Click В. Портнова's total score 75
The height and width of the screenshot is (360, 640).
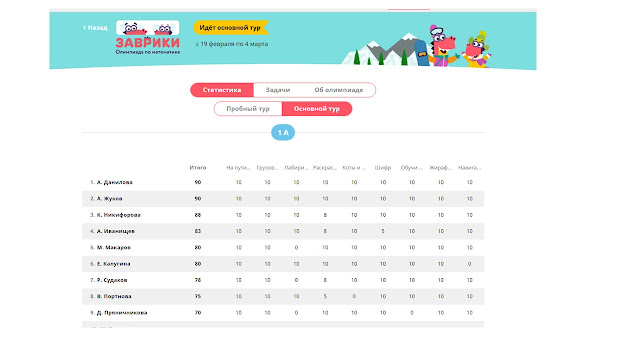[198, 296]
